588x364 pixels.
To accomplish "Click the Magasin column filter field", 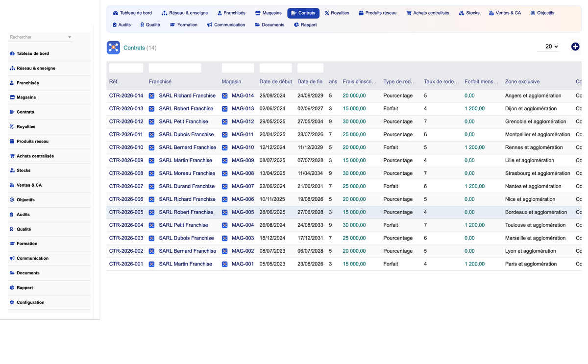I will pos(238,68).
